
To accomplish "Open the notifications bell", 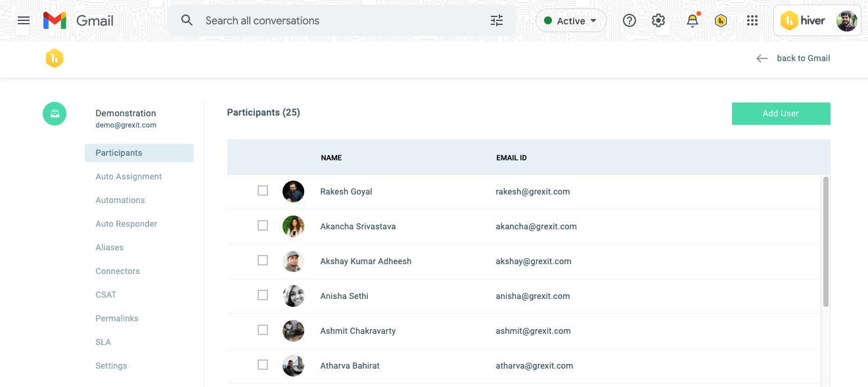I will tap(692, 20).
